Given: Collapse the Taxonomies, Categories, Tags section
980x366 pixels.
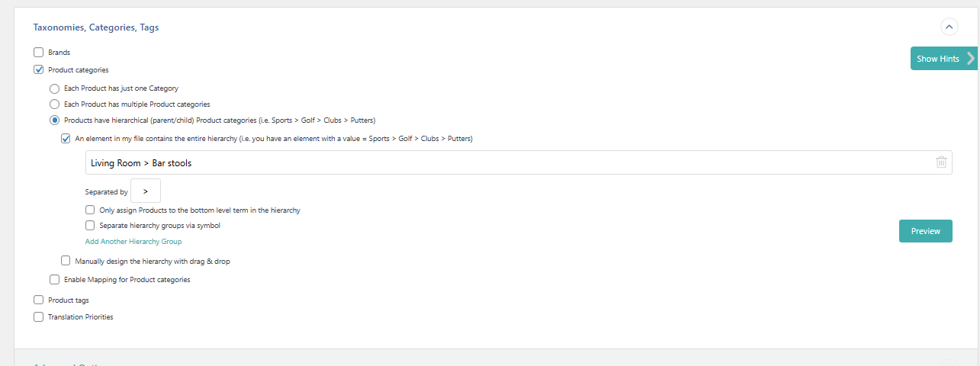Looking at the screenshot, I should [949, 27].
